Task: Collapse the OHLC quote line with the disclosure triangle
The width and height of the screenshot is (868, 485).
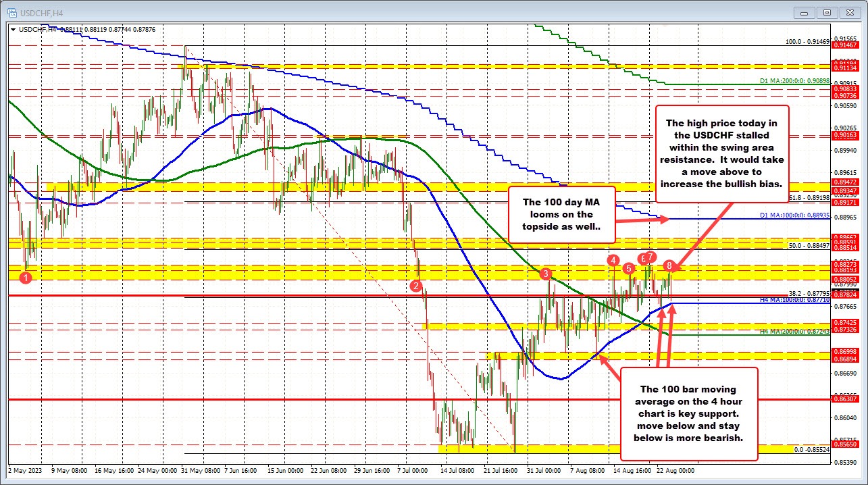Action: coord(13,30)
